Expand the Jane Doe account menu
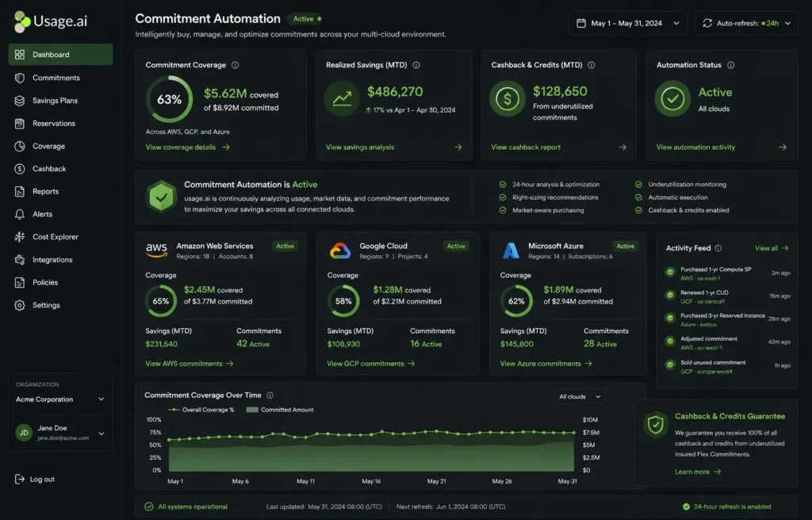Image resolution: width=812 pixels, height=520 pixels. (60, 433)
